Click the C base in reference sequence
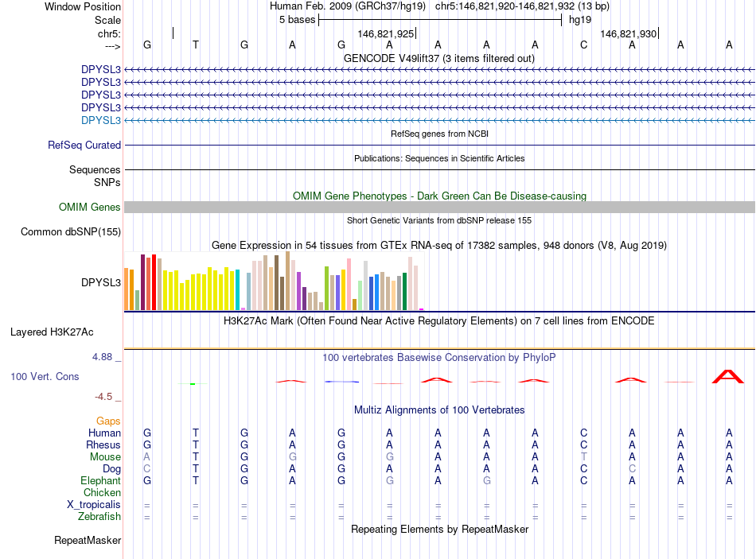Screen dimensions: 756x559 583,45
